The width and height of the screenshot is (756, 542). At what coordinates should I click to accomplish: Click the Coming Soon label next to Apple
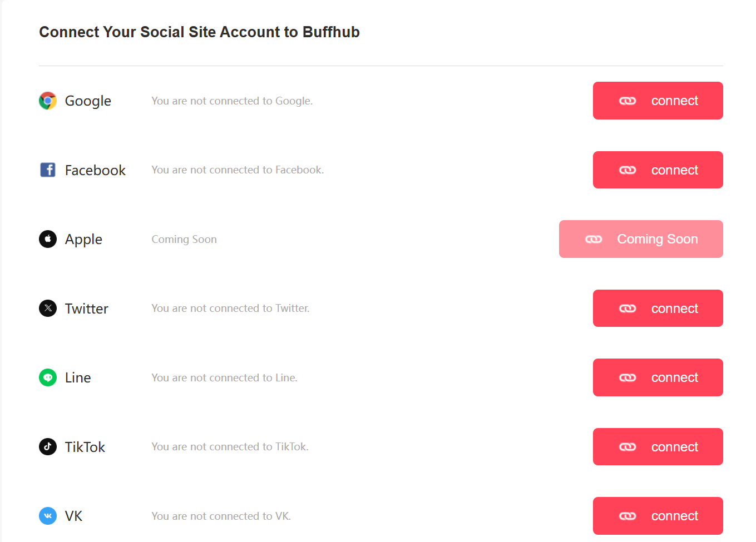pos(184,239)
